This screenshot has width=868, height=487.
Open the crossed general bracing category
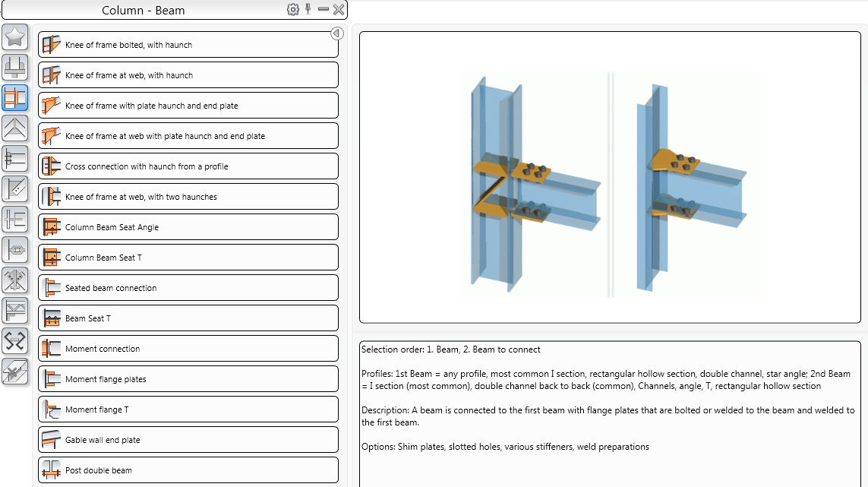pyautogui.click(x=15, y=280)
